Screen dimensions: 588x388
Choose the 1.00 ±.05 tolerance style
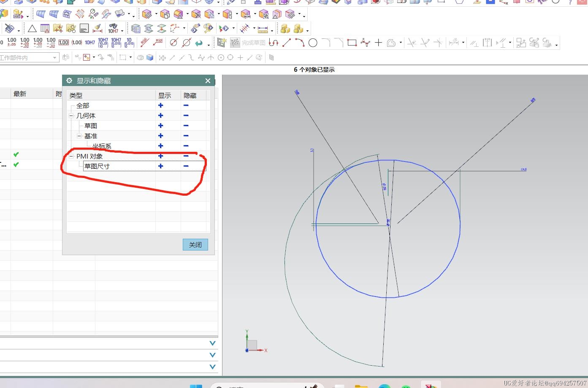coord(12,42)
